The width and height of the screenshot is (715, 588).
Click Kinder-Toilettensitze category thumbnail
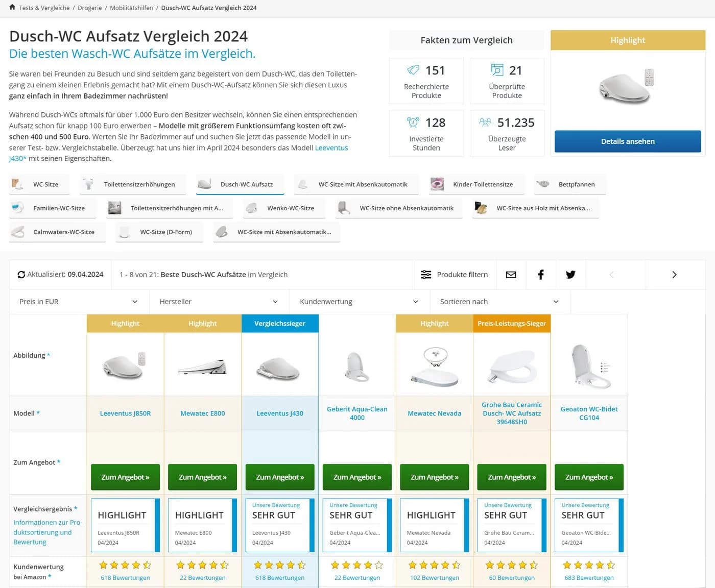coord(437,184)
